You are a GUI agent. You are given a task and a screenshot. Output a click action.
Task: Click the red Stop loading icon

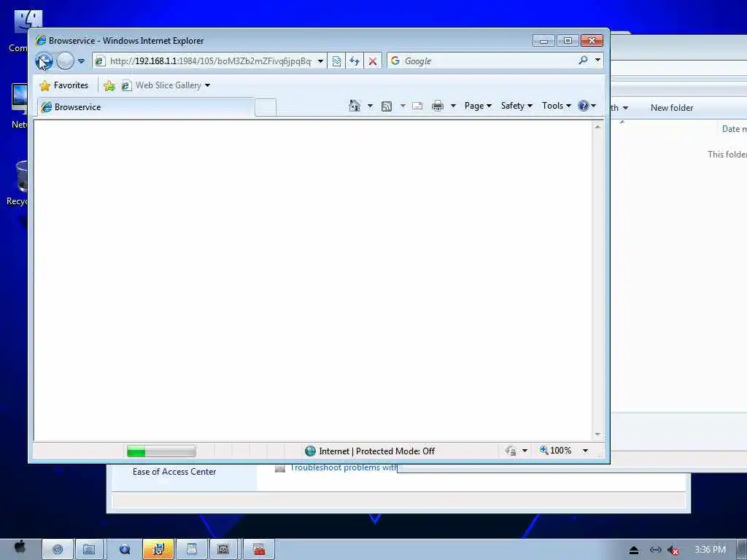coord(373,61)
